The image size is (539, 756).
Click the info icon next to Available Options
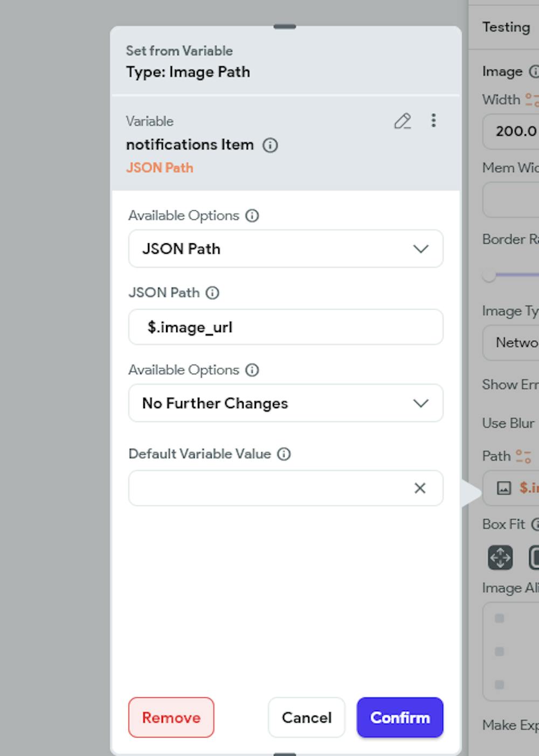[x=251, y=215]
